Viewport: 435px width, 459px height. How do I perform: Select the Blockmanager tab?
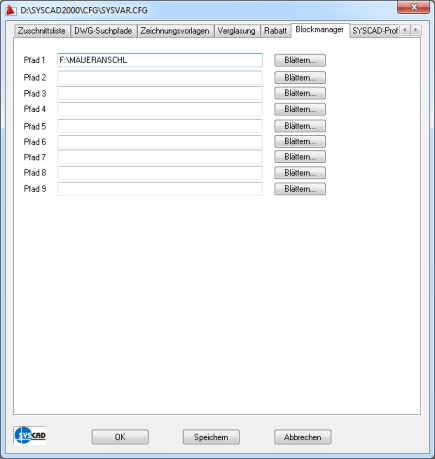click(x=320, y=30)
